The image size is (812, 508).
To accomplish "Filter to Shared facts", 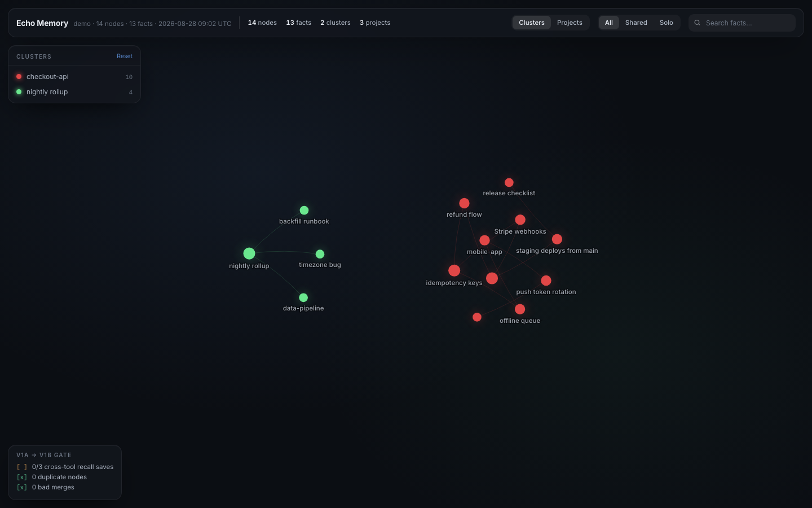I will pos(636,23).
